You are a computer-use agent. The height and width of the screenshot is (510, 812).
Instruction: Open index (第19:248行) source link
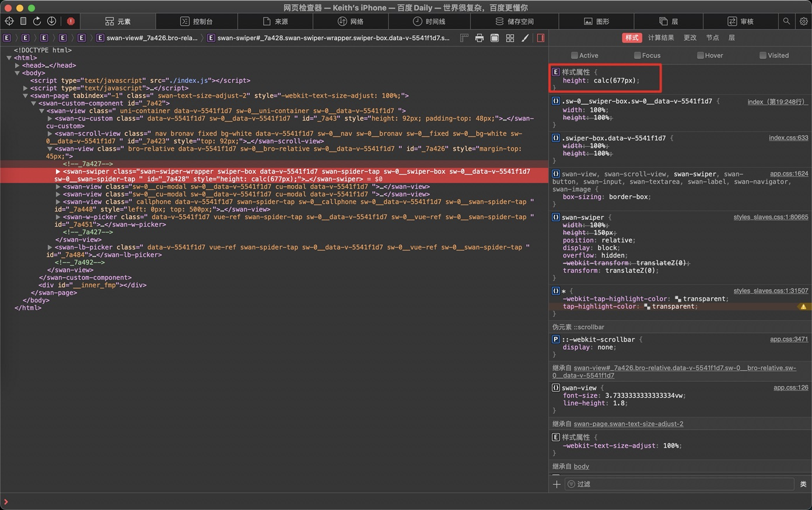coord(778,101)
